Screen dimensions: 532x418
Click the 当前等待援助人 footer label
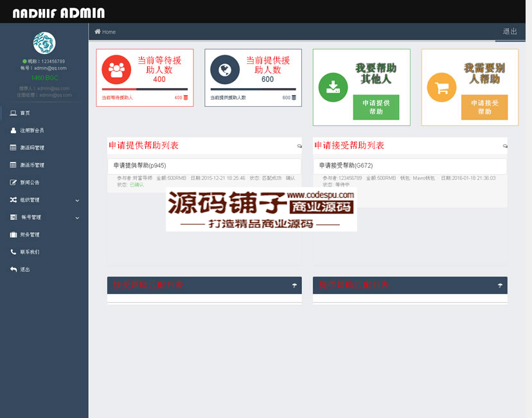118,98
